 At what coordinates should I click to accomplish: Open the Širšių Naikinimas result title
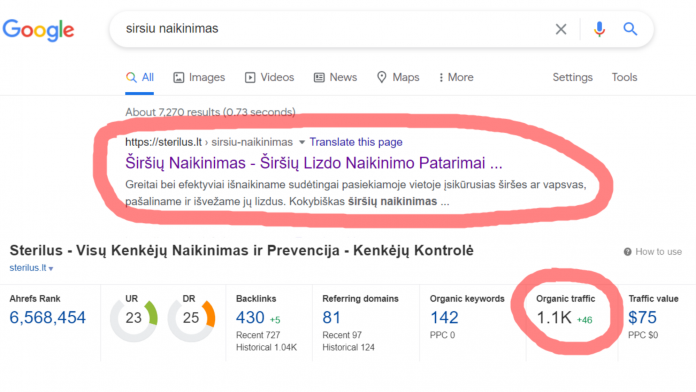[314, 163]
